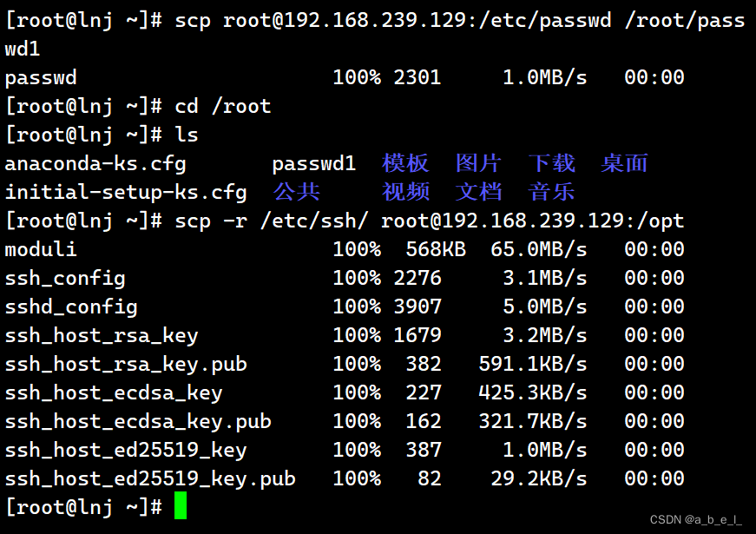Screen dimensions: 756x534
Task: Click the blue '桌面' directory name
Action: coord(624,163)
